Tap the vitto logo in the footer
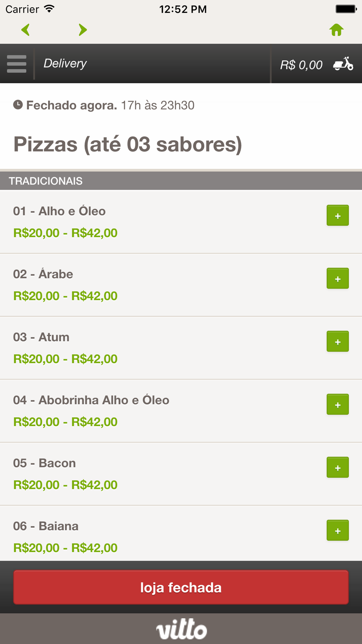362x644 pixels. (x=182, y=629)
